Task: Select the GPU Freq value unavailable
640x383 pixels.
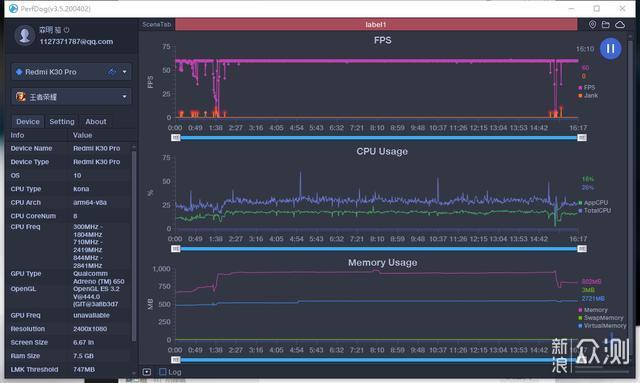Action: 91,316
